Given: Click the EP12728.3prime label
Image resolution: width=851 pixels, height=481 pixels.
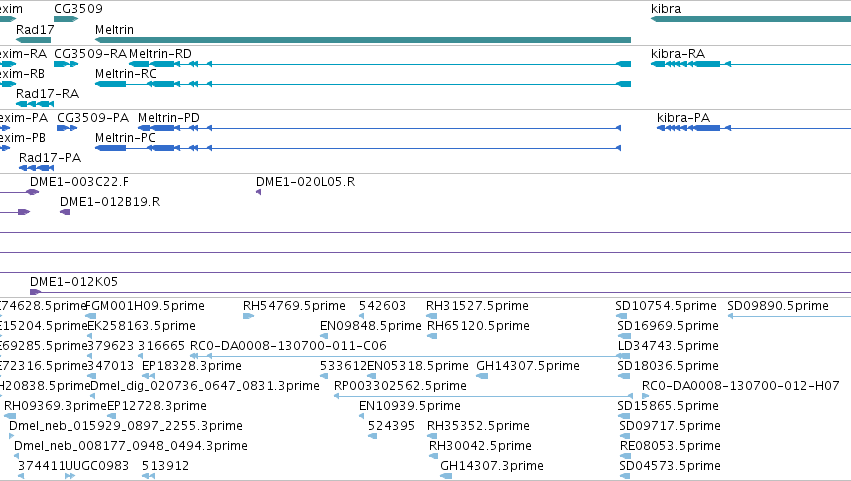Looking at the screenshot, I should [157, 406].
